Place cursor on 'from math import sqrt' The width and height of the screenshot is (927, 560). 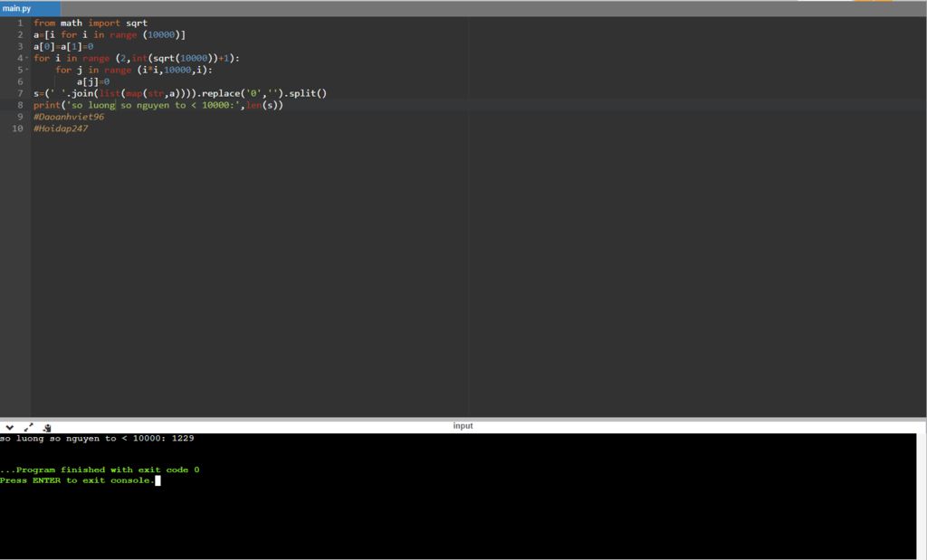(91, 23)
